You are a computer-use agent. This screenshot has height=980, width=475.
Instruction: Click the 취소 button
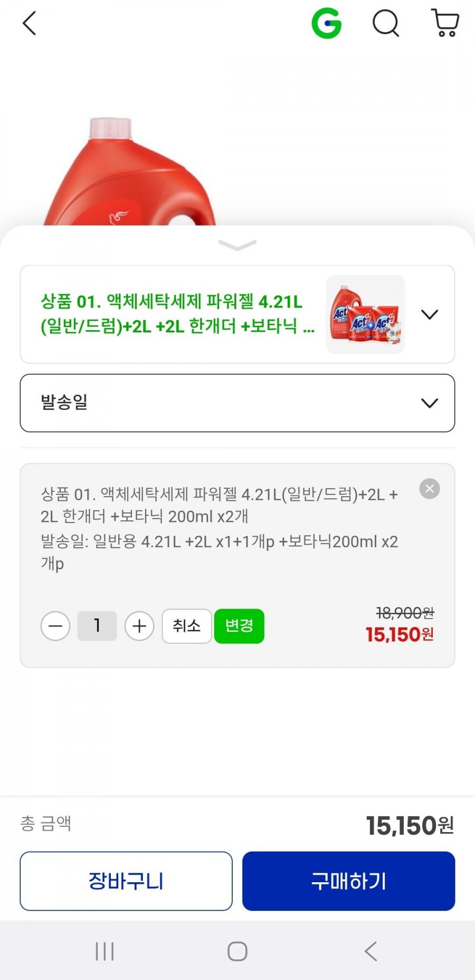[186, 626]
